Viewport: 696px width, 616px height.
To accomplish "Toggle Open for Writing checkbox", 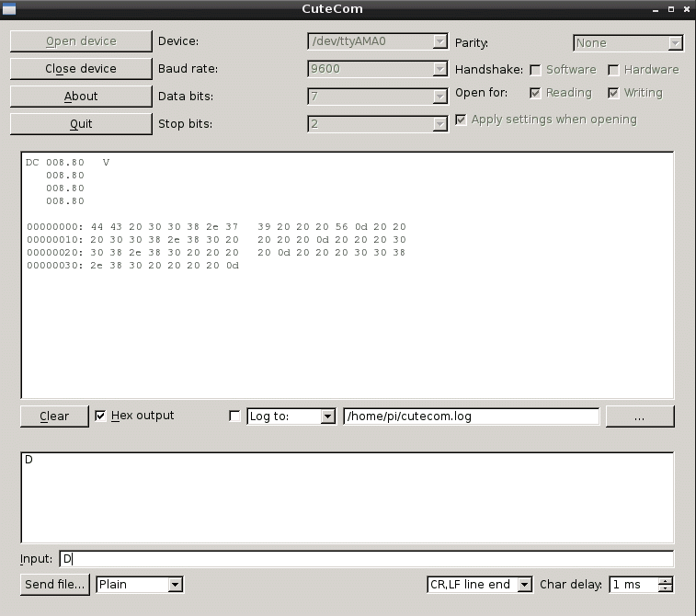I will [x=613, y=93].
